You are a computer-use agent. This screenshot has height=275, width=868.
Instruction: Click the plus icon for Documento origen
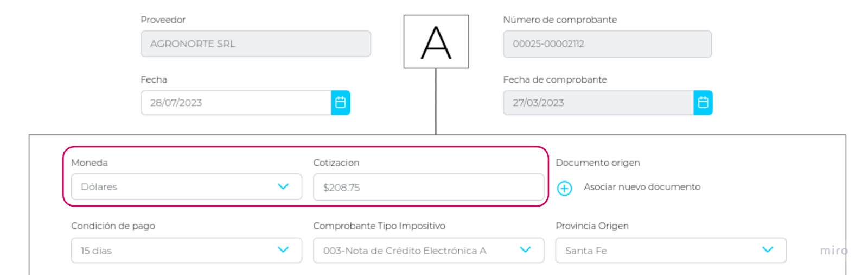click(564, 188)
